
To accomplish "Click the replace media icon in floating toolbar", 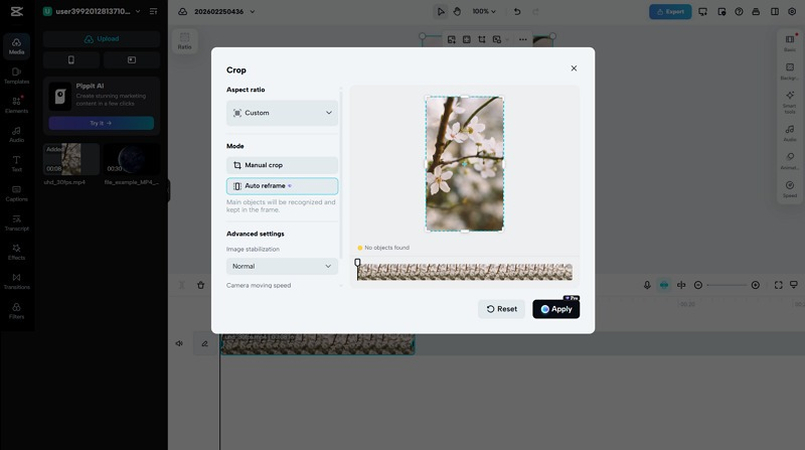I will pyautogui.click(x=451, y=40).
